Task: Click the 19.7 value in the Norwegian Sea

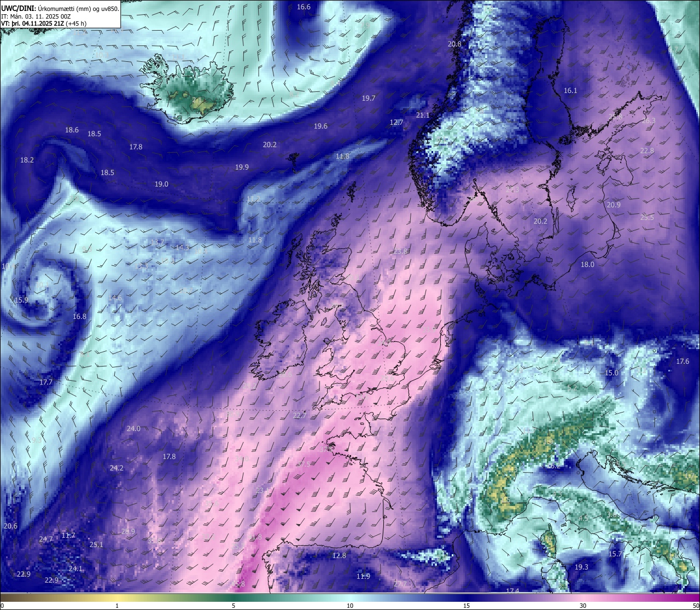Action: (369, 98)
